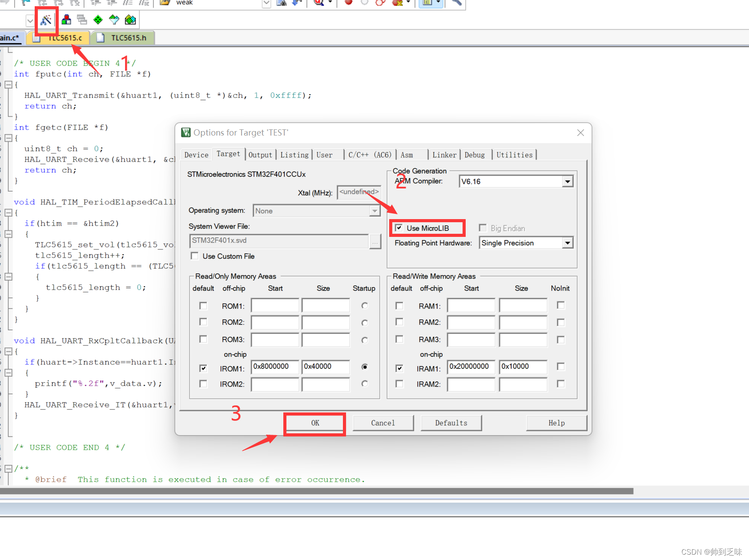749x560 pixels.
Task: Click the Help button
Action: (556, 423)
